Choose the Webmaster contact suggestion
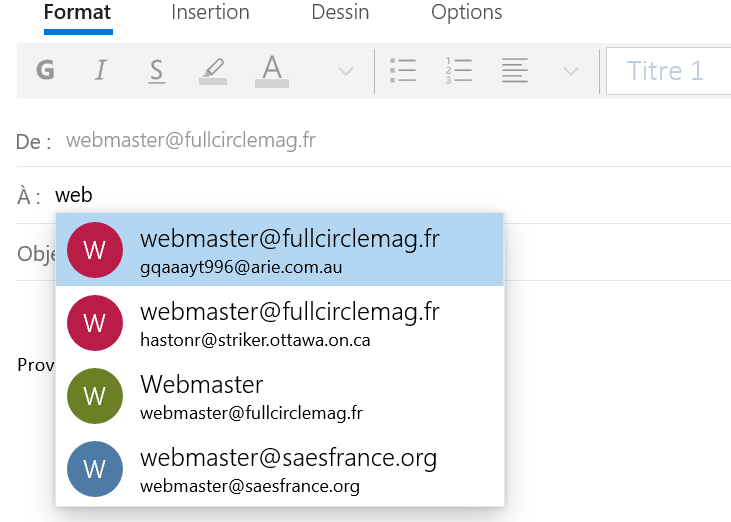The width and height of the screenshot is (731, 522). tap(280, 396)
